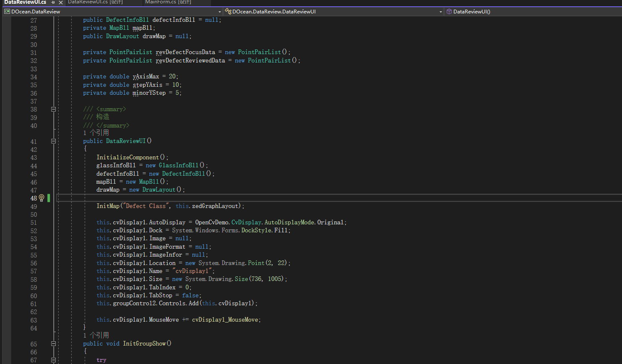Click the 'GlassInfoB11' type on line 44
Image resolution: width=622 pixels, height=364 pixels.
point(179,165)
